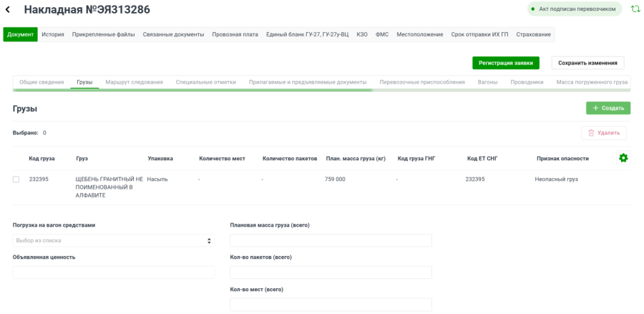Click the Регистрация заявки button
Screen dimensions: 644x314
click(506, 63)
